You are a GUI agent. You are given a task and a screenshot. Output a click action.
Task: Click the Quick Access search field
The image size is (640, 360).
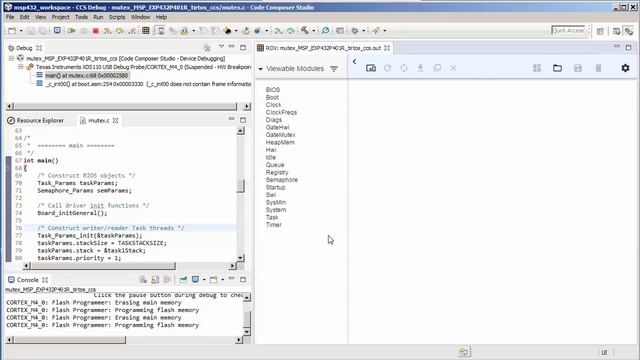point(568,31)
